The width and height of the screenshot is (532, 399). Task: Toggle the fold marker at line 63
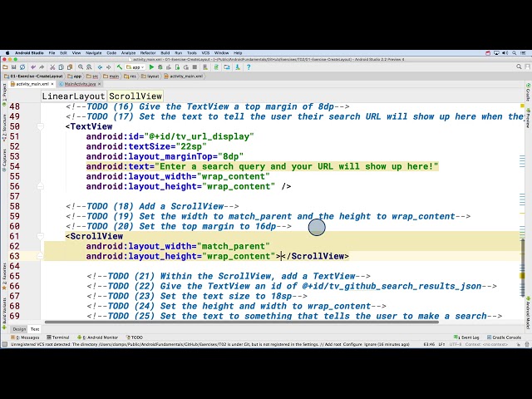pos(41,256)
